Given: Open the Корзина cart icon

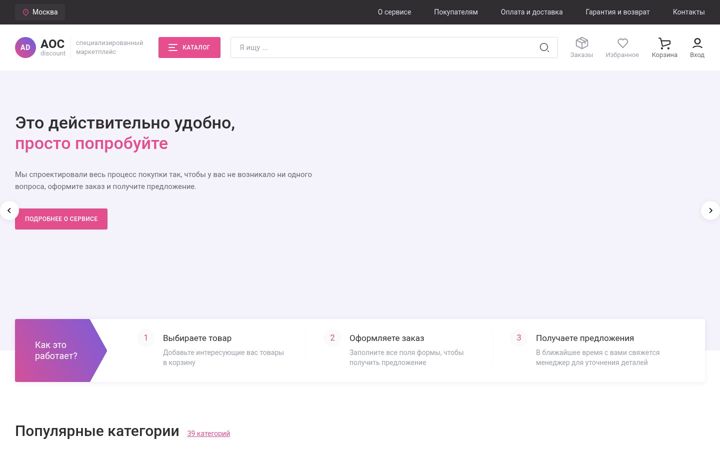Looking at the screenshot, I should [664, 47].
